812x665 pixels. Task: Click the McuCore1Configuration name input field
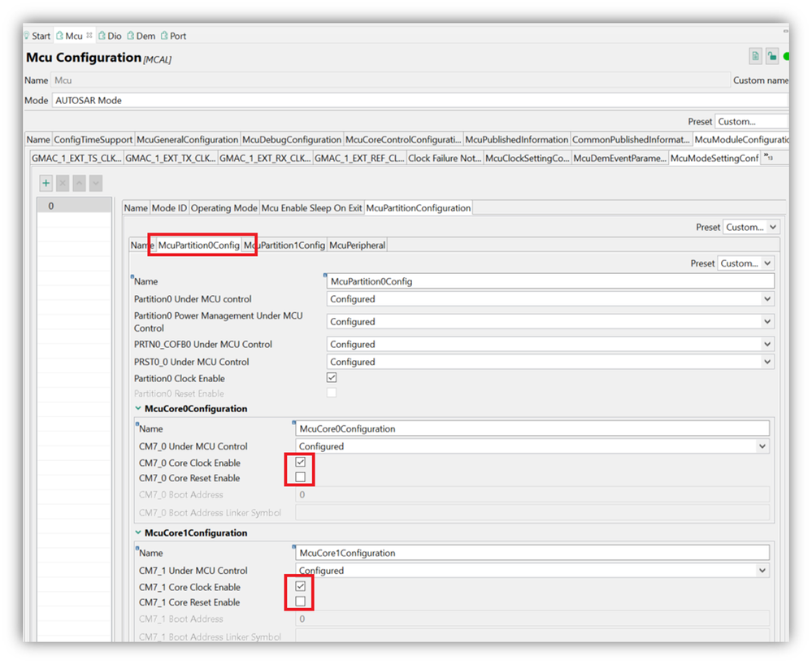pyautogui.click(x=532, y=553)
